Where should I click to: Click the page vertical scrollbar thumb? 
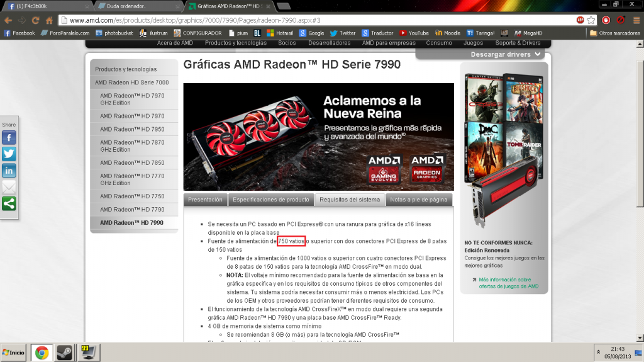(x=640, y=133)
